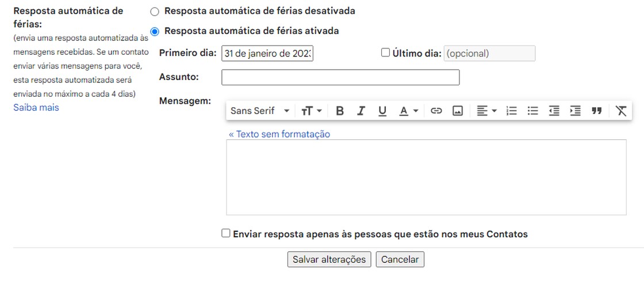The image size is (644, 288).
Task: Click the Salvar alterações button
Action: pos(329,260)
